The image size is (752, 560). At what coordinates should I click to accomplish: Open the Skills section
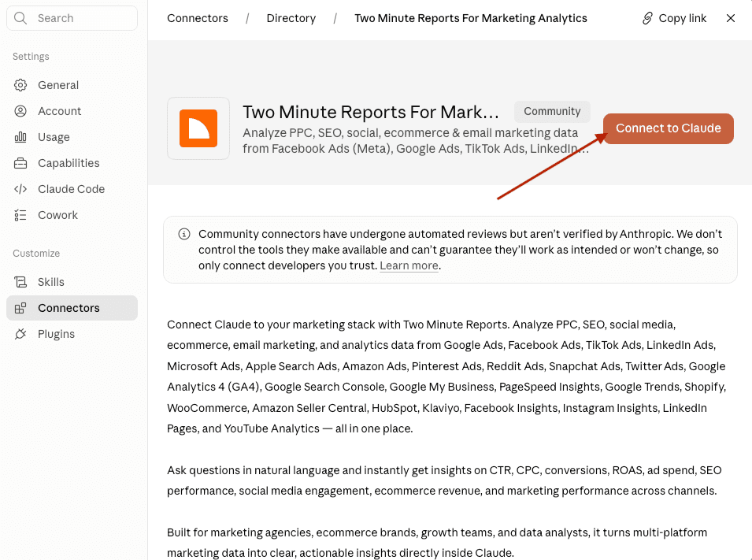point(72,282)
